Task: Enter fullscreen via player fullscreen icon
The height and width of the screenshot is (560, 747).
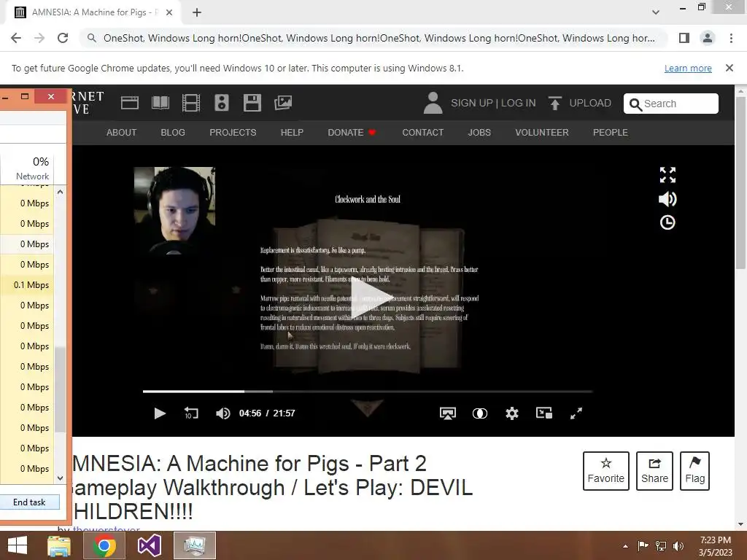Action: (x=576, y=413)
